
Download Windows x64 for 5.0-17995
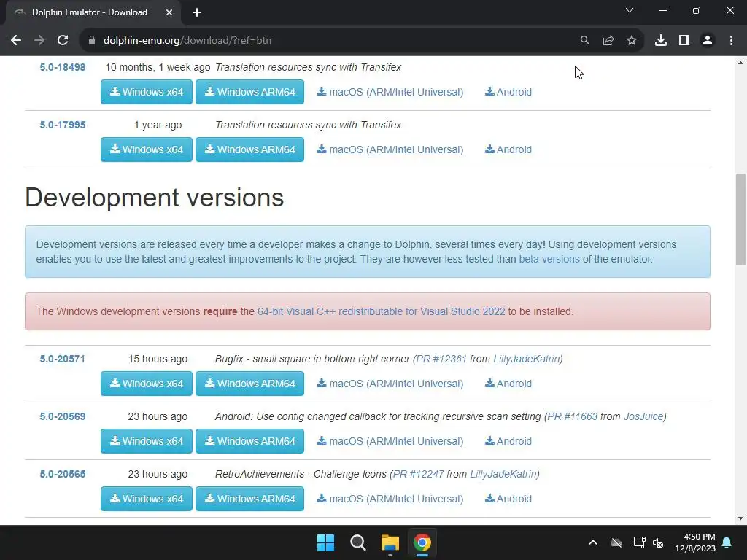coord(147,149)
